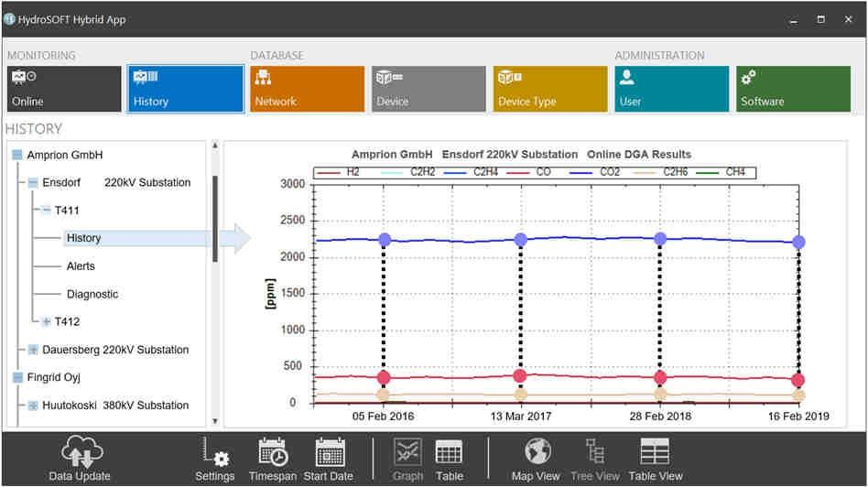Viewport: 868px width, 487px height.
Task: Select the T412 transformer label
Action: (67, 321)
